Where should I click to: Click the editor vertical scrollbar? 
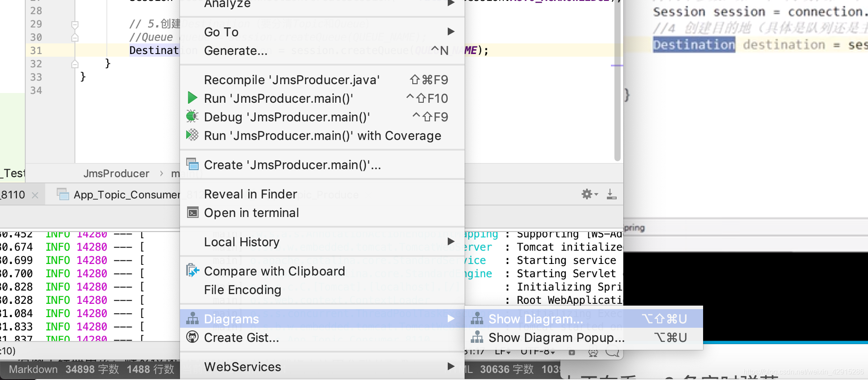pos(617,80)
